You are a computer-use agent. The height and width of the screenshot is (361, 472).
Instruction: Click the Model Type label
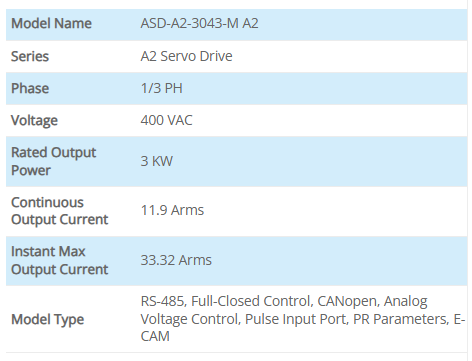point(48,320)
